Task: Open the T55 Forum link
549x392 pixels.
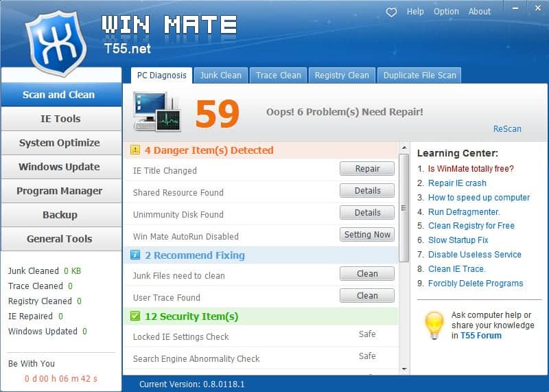Action: coord(481,336)
